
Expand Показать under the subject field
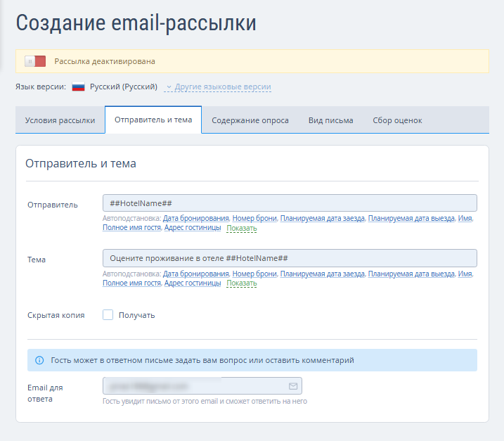[242, 283]
